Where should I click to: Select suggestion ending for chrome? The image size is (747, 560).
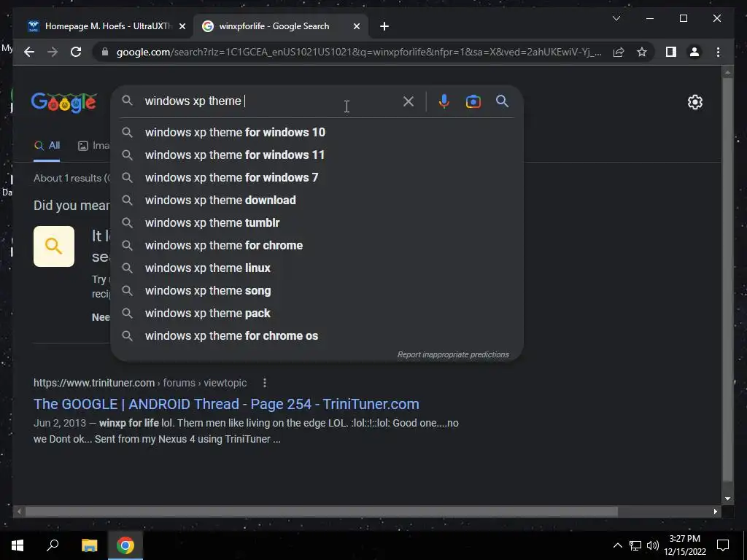point(317,245)
